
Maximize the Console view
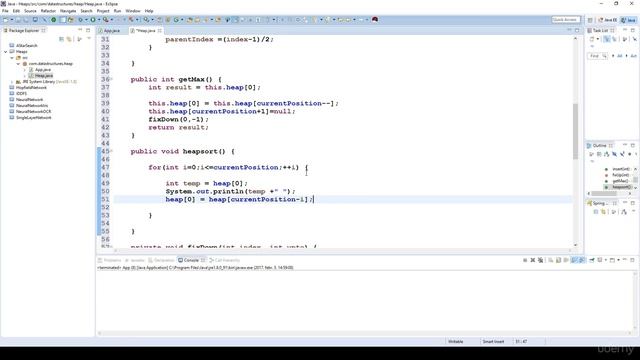point(633,260)
